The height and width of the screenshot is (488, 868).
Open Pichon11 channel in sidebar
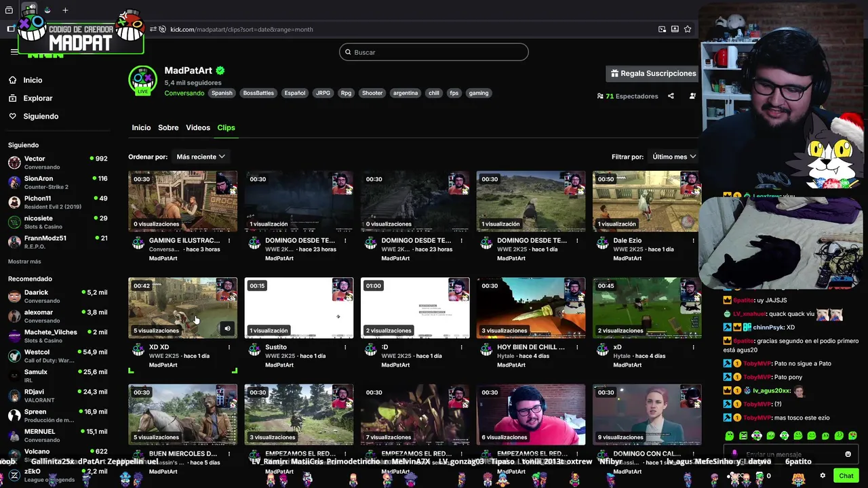[58, 202]
